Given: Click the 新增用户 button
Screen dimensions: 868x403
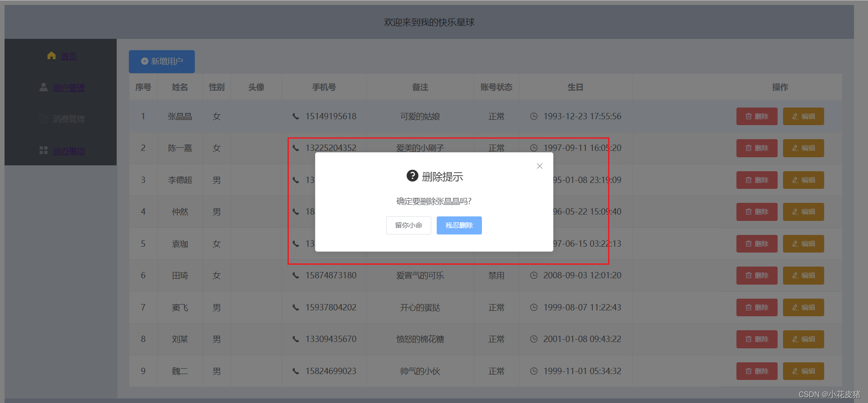Looking at the screenshot, I should (162, 61).
